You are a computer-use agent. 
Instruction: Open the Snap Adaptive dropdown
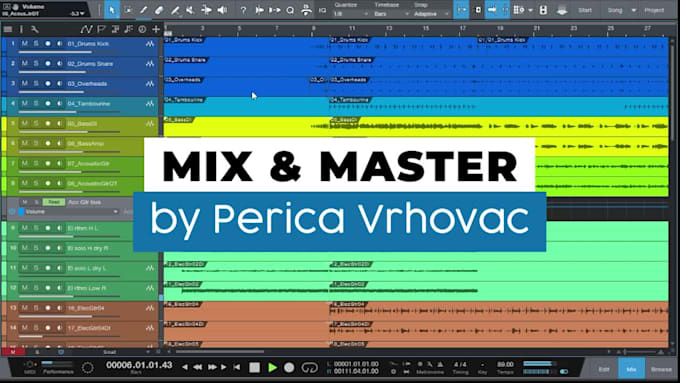[x=431, y=14]
